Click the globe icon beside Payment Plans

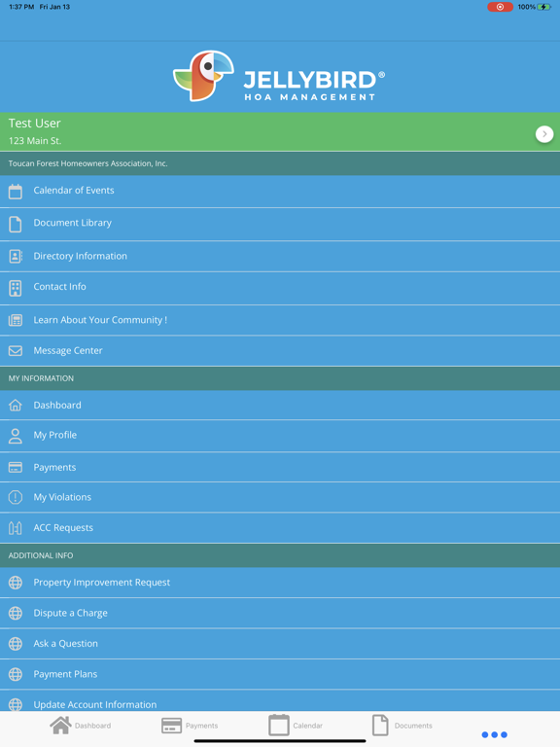coord(16,674)
